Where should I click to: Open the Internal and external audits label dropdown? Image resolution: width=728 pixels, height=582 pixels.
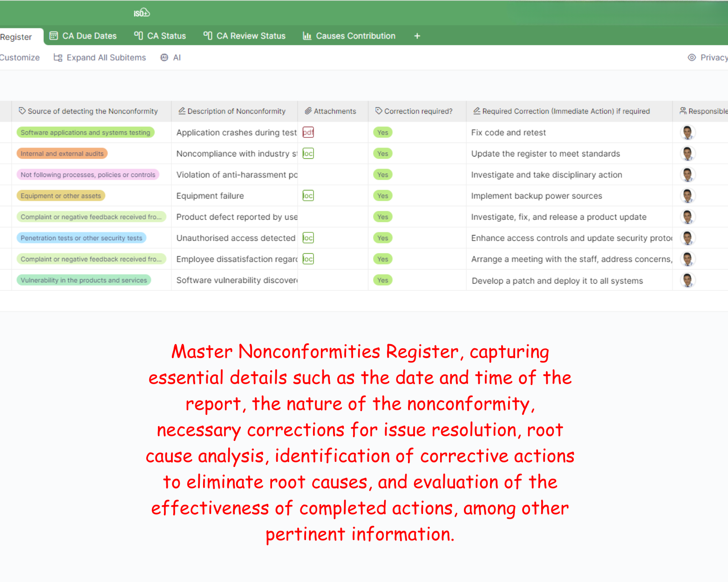click(62, 153)
